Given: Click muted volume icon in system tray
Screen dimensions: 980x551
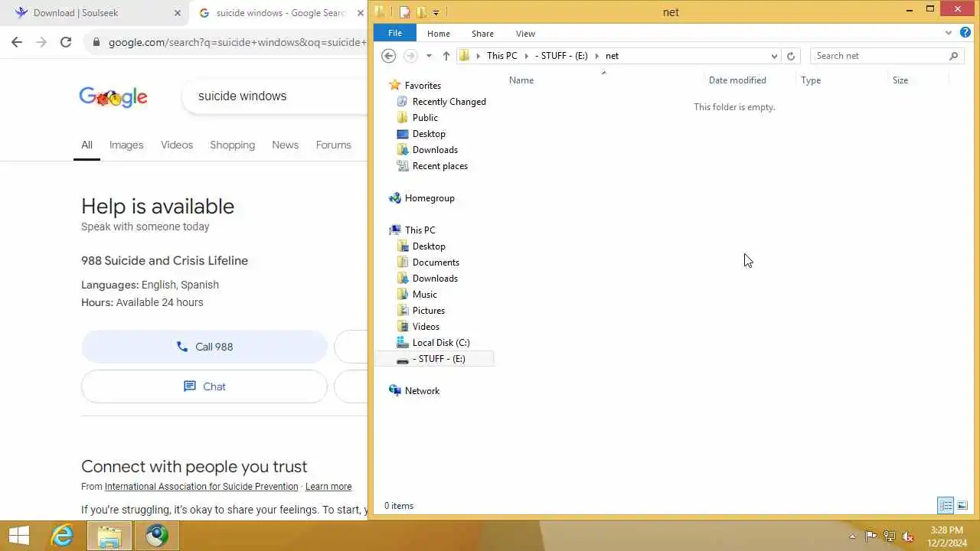Looking at the screenshot, I should point(908,536).
